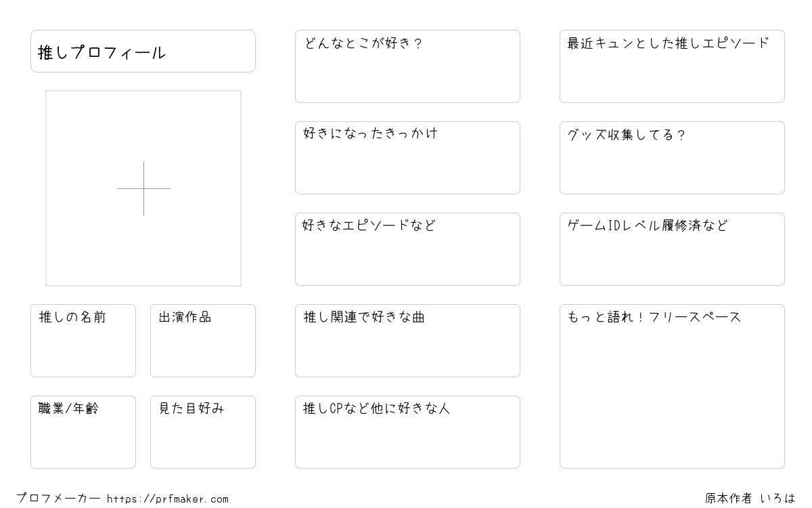This screenshot has height=508, width=812.
Task: Click the 推しの名前 label text
Action: pyautogui.click(x=72, y=317)
